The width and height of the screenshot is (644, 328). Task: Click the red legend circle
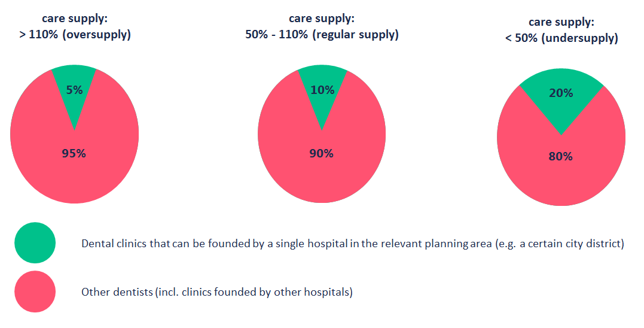(35, 291)
